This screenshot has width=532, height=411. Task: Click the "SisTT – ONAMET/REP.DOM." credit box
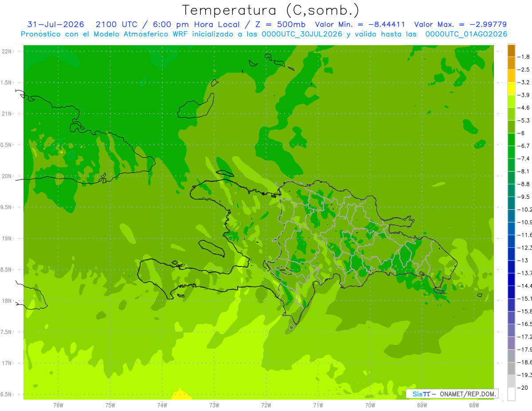pyautogui.click(x=452, y=394)
